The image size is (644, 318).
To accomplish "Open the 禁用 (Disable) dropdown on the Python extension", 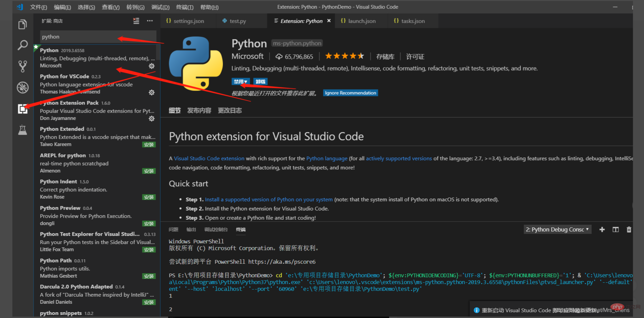I will point(241,81).
